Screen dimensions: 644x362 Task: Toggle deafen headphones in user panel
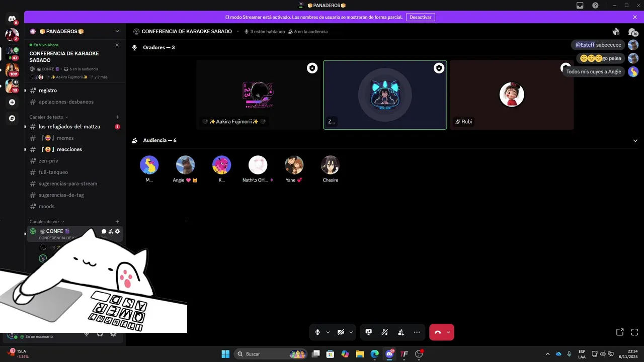pos(100,334)
